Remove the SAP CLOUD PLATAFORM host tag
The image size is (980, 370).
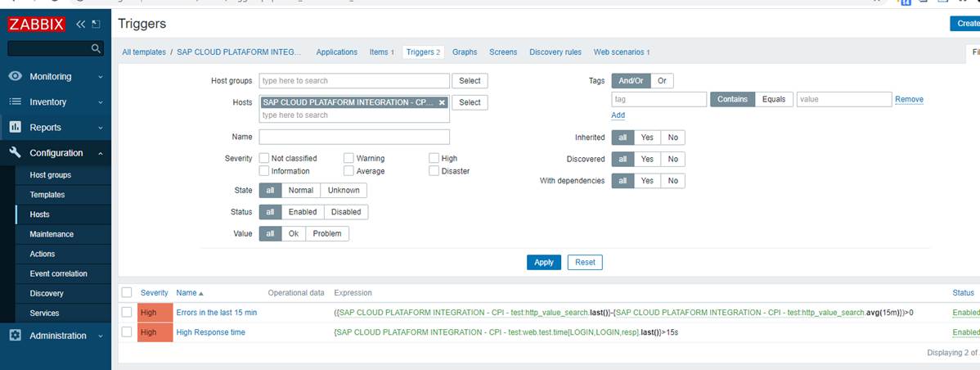442,102
